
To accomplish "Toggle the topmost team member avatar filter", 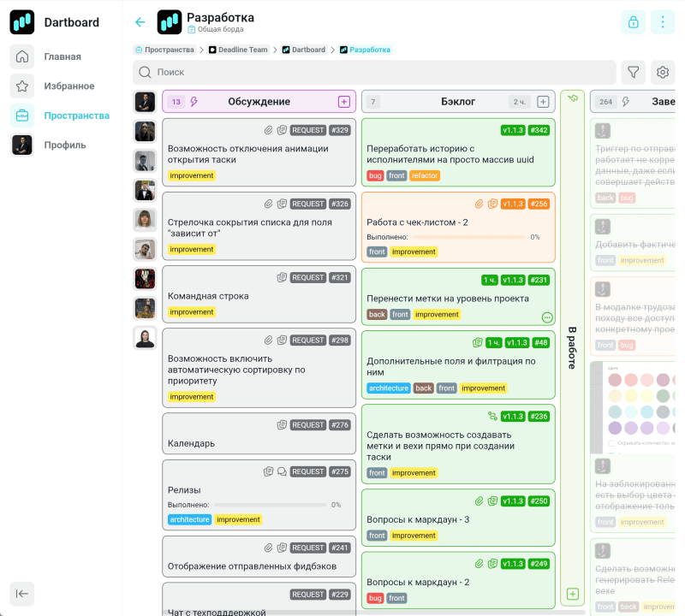I will pos(145,102).
